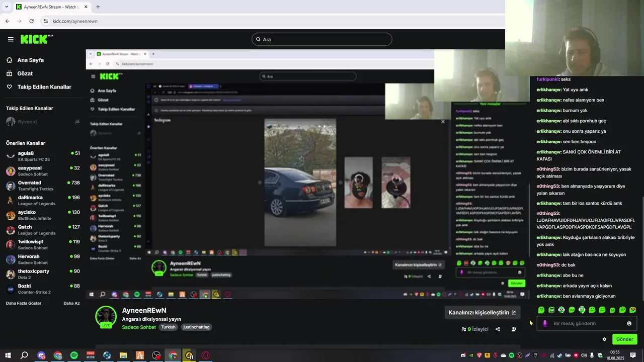This screenshot has height=362, width=644.
Task: Show the 9 İzleyici viewer list
Action: pos(475,329)
